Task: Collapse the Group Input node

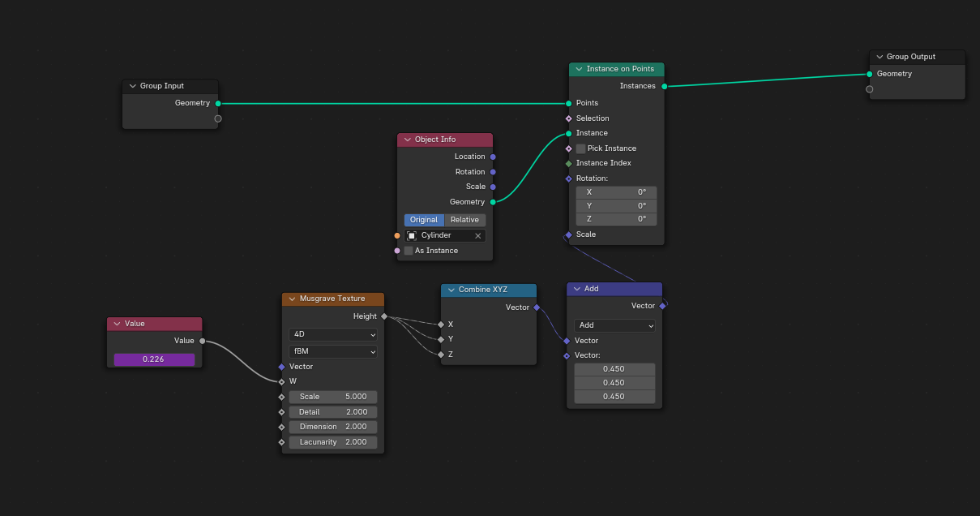Action: 133,86
